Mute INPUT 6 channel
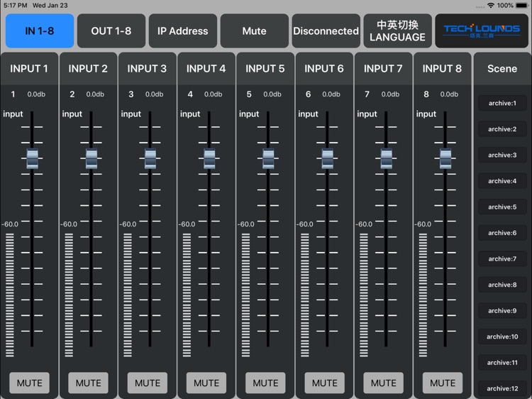Screen dimensions: 532x399 click(324, 383)
